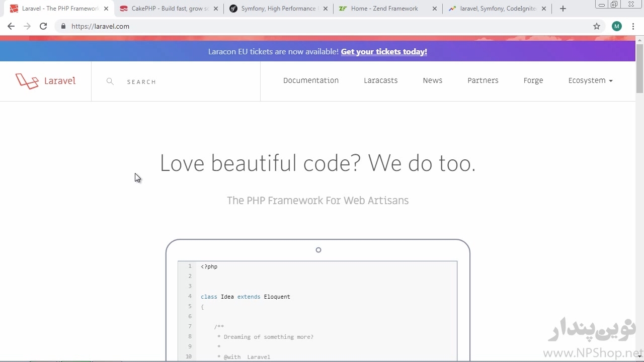This screenshot has height=362, width=644.
Task: Go to Laracasts from the navigation
Action: (x=380, y=80)
